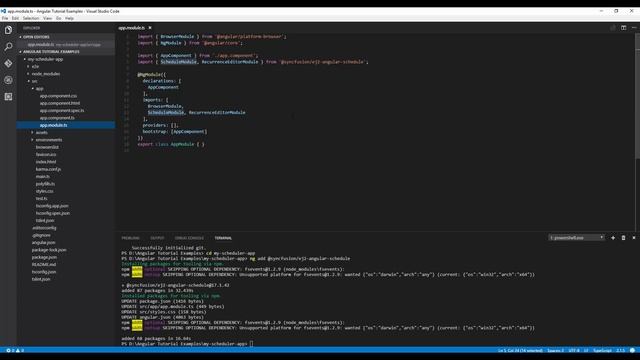Click the LF end-of-line indicator
This screenshot has width=640, height=360.
click(586, 350)
